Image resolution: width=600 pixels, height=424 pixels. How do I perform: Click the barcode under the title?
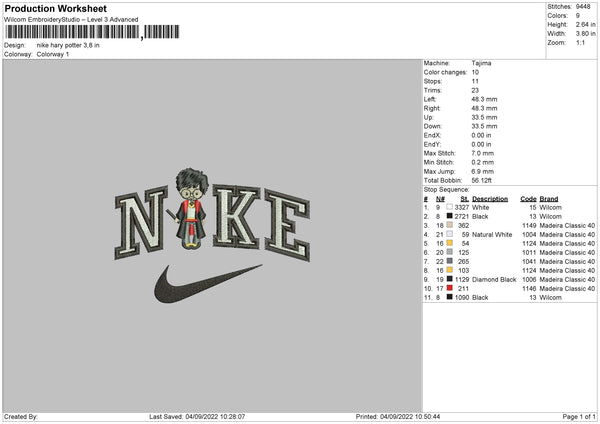click(x=92, y=32)
